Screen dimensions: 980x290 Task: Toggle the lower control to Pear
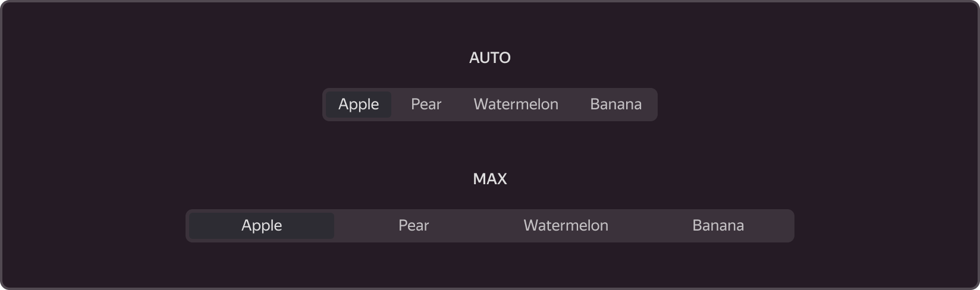414,226
